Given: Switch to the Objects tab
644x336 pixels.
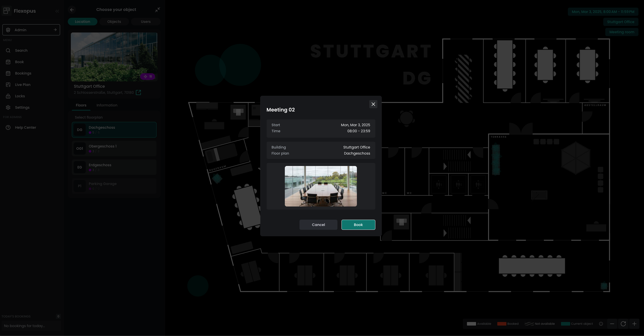Looking at the screenshot, I should (114, 22).
